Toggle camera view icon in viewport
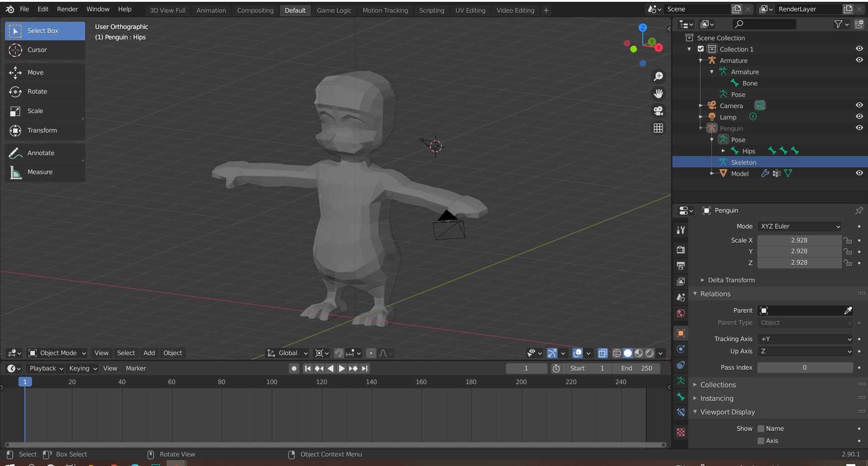The image size is (868, 466). [x=658, y=111]
